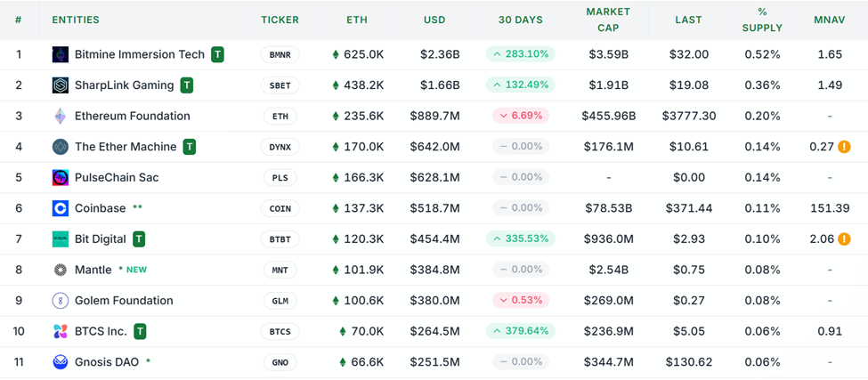868x380 pixels.
Task: Click the BMNR ticker badge
Action: point(280,55)
